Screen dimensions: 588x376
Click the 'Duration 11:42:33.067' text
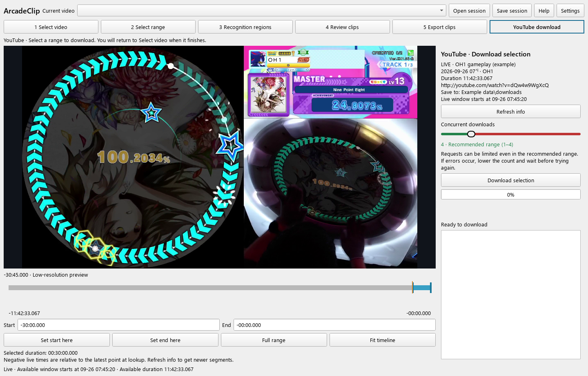tap(467, 78)
